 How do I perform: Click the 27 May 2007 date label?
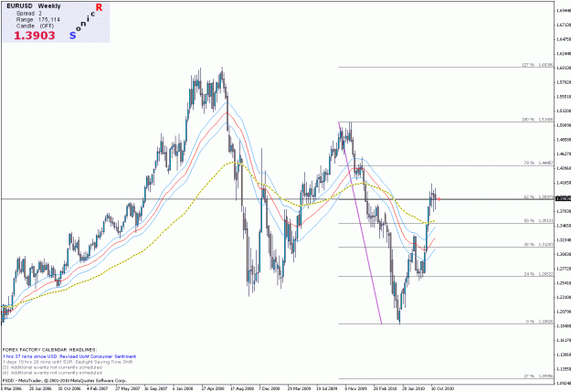click(127, 388)
